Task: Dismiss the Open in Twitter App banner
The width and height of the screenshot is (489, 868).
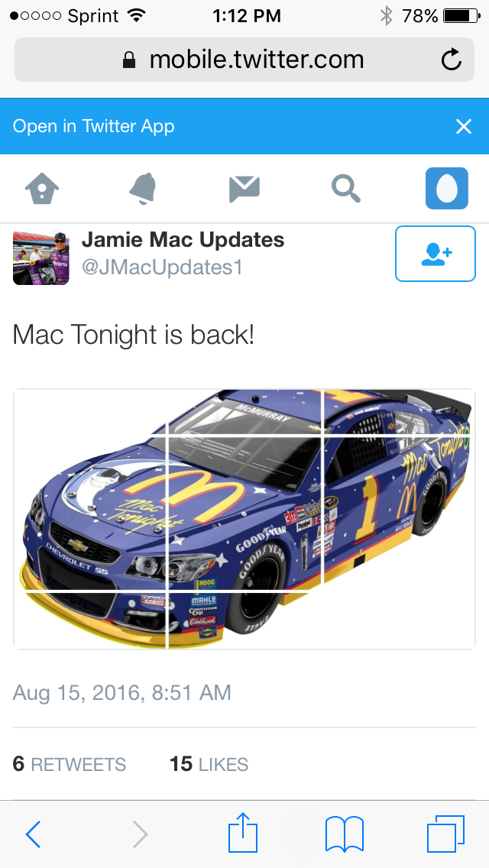Action: (x=464, y=127)
